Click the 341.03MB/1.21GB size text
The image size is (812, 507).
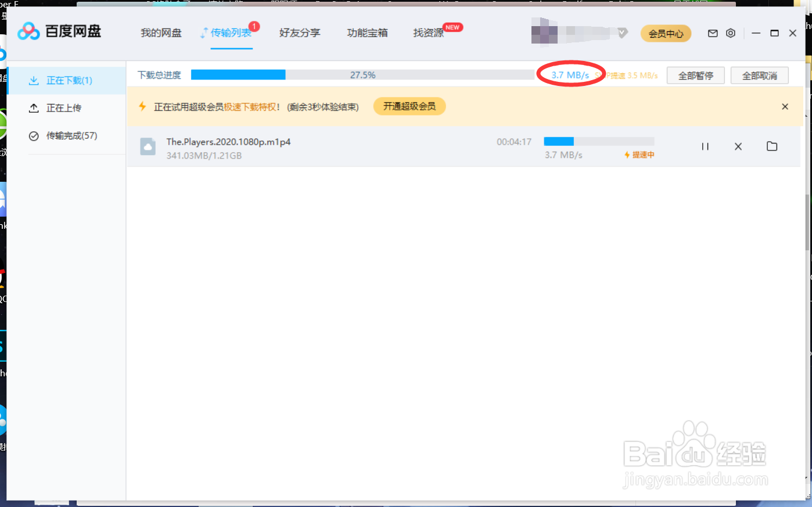(x=204, y=156)
